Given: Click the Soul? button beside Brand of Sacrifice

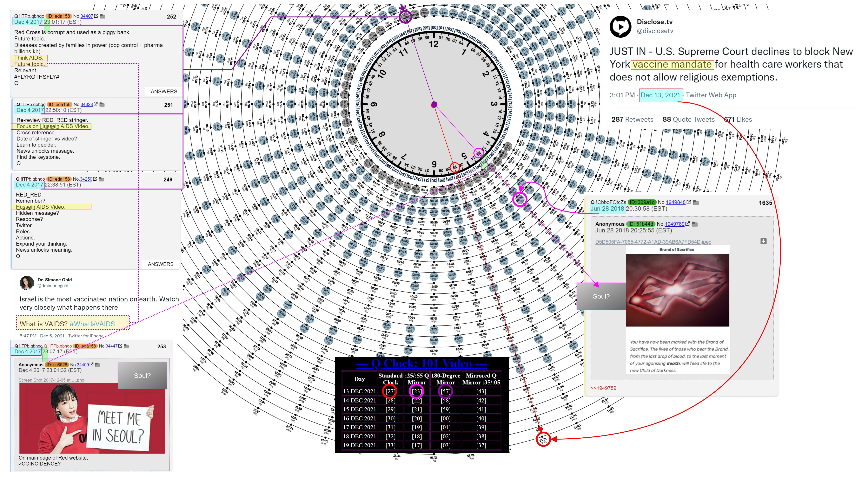Looking at the screenshot, I should click(x=601, y=296).
